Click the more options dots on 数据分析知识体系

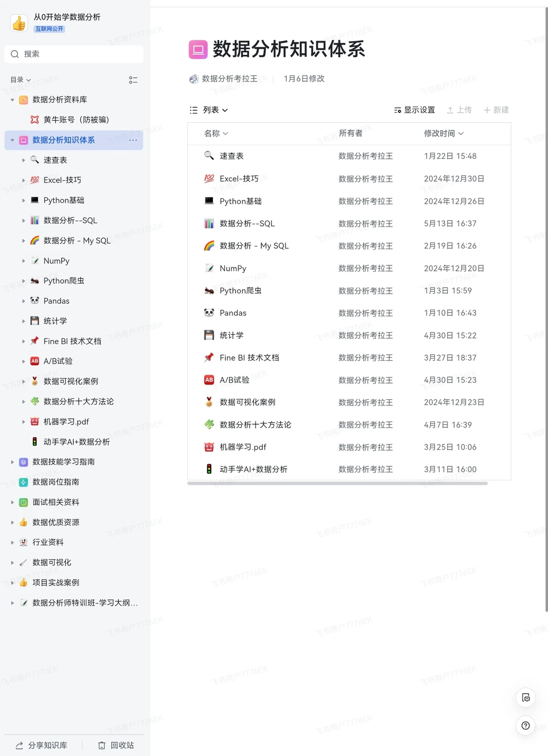[133, 140]
